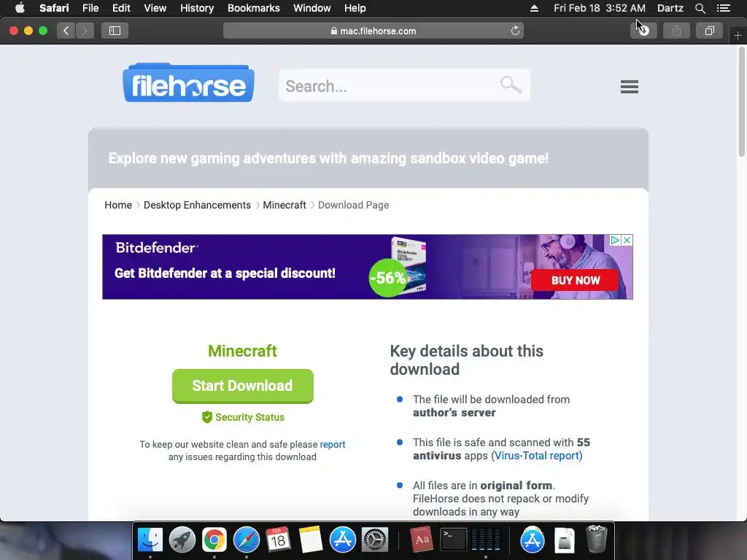The width and height of the screenshot is (747, 560).
Task: Open the Trash in the Dock
Action: tap(597, 539)
